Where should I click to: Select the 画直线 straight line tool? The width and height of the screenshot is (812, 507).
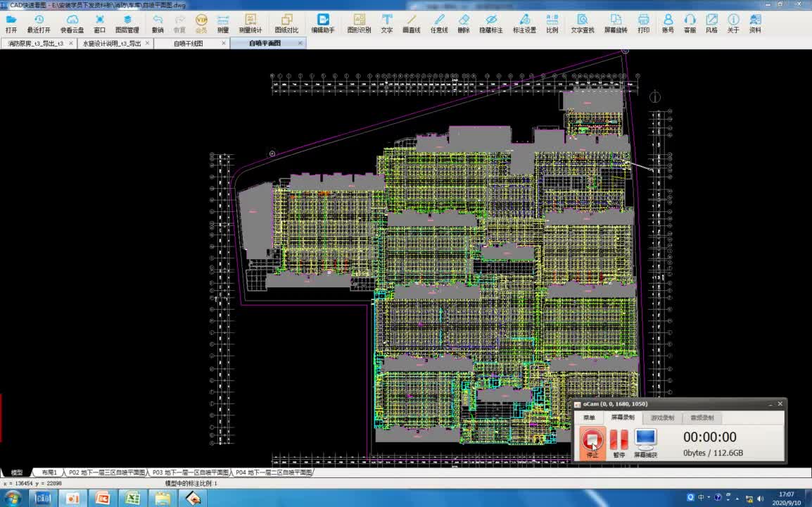point(412,24)
